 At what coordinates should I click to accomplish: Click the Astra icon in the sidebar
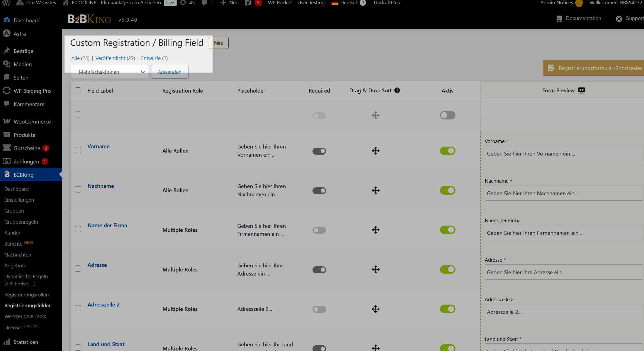(7, 33)
